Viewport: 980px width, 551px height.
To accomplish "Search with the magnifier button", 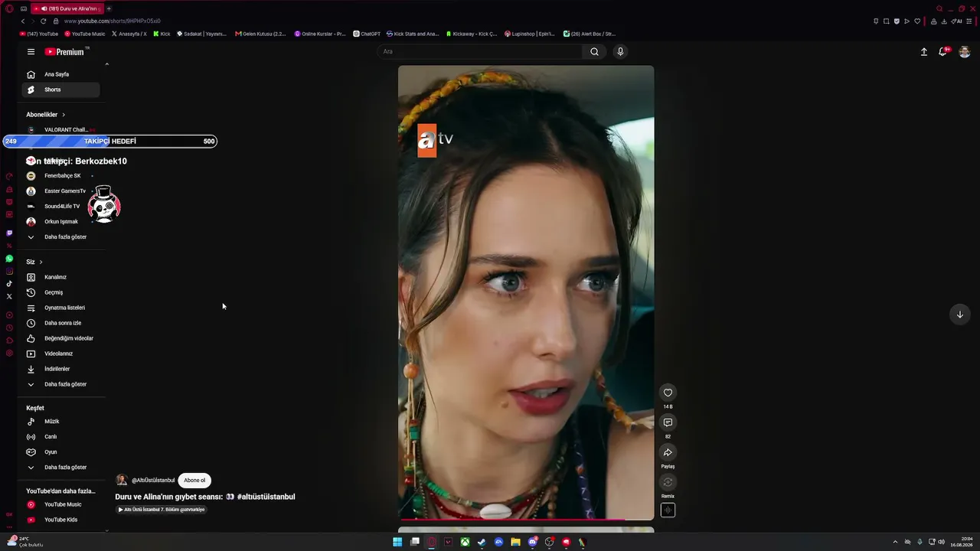I will tap(594, 52).
